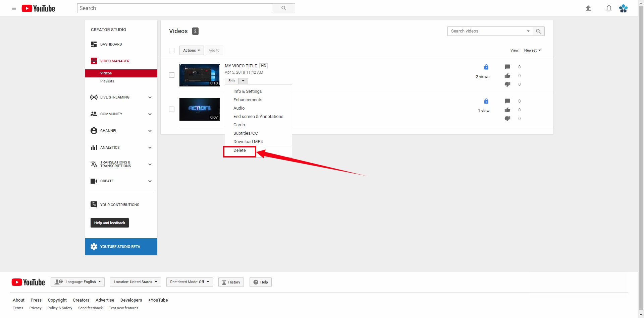Click the Channel person icon
Viewport: 644px width, 318px height.
94,131
